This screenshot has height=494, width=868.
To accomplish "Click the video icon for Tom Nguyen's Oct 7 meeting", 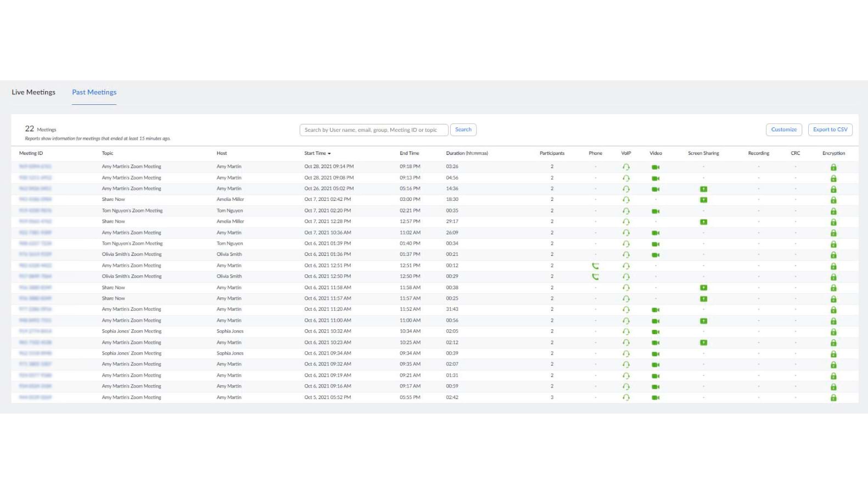I will [x=656, y=211].
